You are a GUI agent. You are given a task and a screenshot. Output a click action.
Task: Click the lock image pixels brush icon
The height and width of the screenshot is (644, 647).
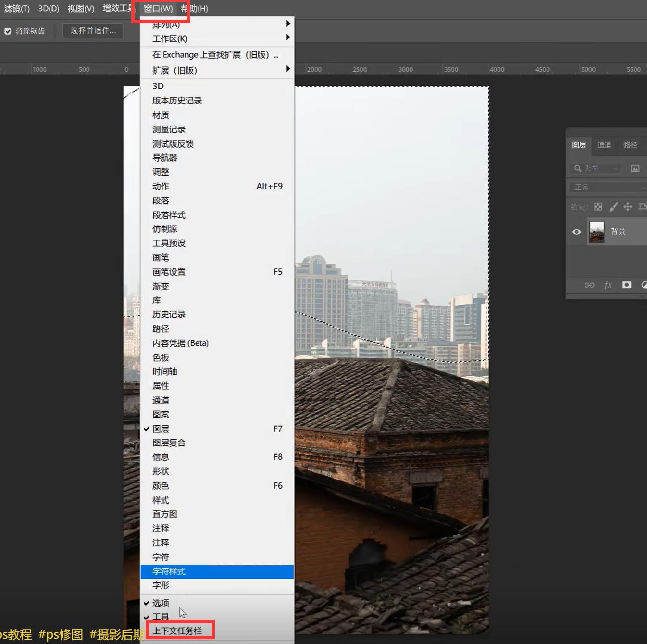[x=613, y=207]
